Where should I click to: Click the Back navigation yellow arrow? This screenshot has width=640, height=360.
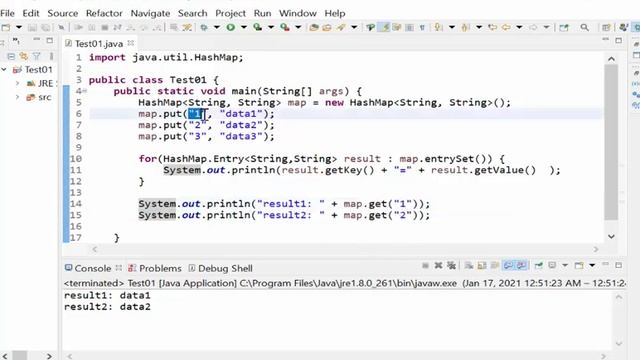[x=506, y=27]
